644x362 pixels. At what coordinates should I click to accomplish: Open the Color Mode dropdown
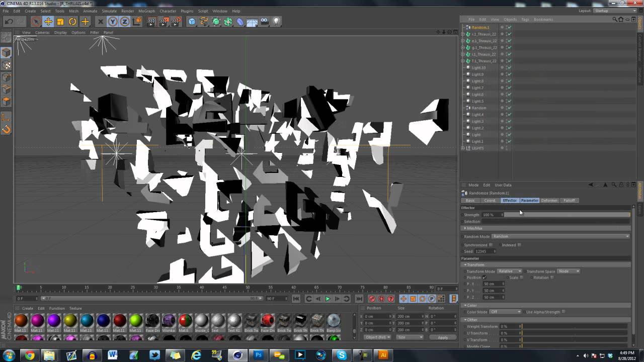tap(506, 312)
